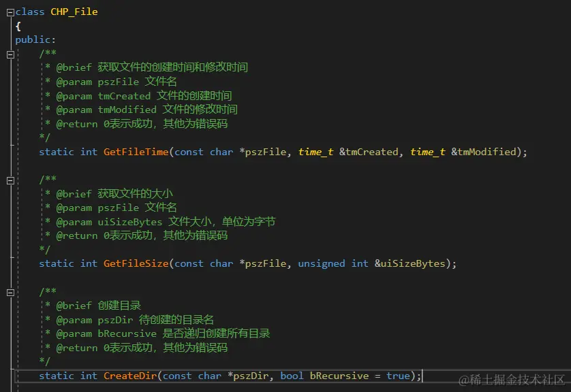Click bRecursive in the CreateDir declaration
Image resolution: width=571 pixels, height=392 pixels.
tap(339, 376)
